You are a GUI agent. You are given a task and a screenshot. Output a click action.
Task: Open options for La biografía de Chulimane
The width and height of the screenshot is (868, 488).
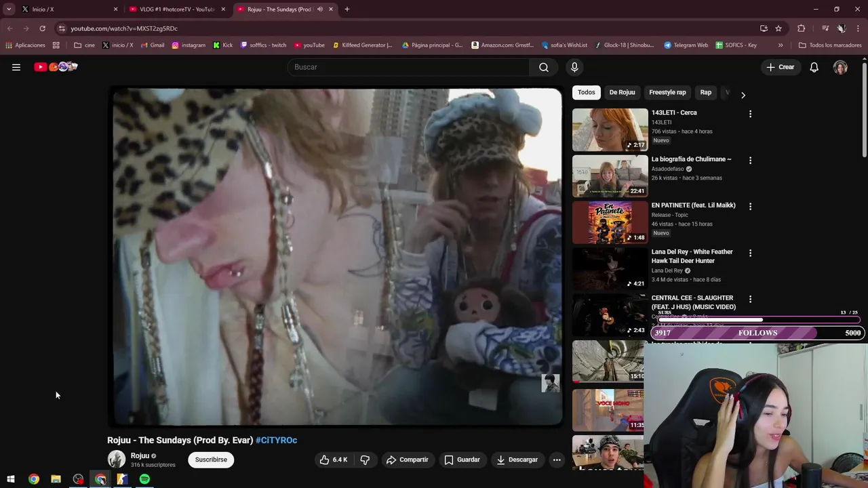[750, 161]
